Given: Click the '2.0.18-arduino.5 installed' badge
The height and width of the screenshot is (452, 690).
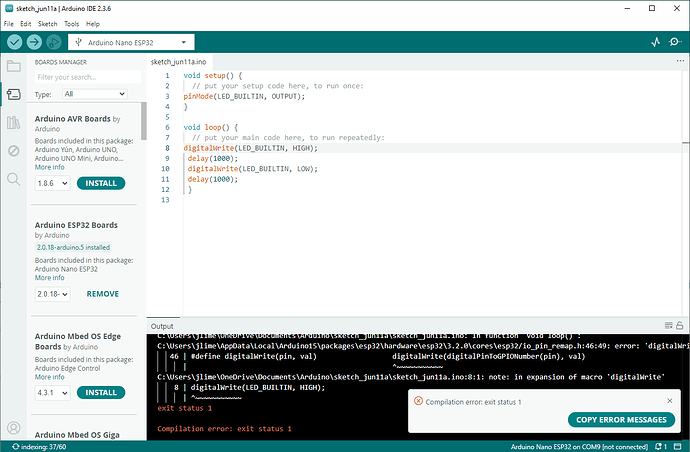Looking at the screenshot, I should [x=73, y=247].
